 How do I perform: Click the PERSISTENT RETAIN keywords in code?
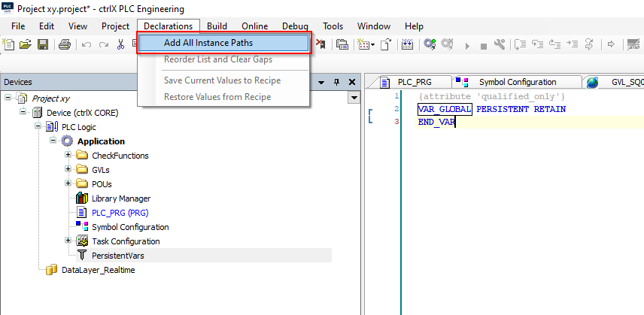521,109
